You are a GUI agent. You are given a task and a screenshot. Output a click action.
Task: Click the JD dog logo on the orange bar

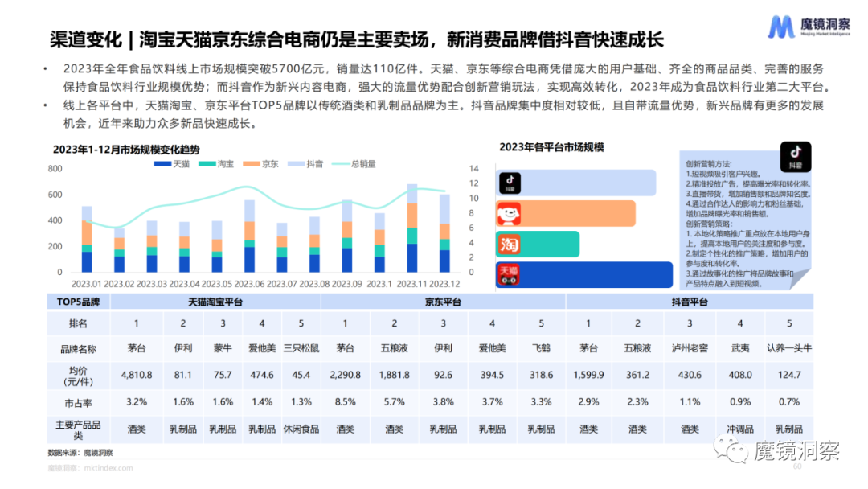pyautogui.click(x=509, y=214)
